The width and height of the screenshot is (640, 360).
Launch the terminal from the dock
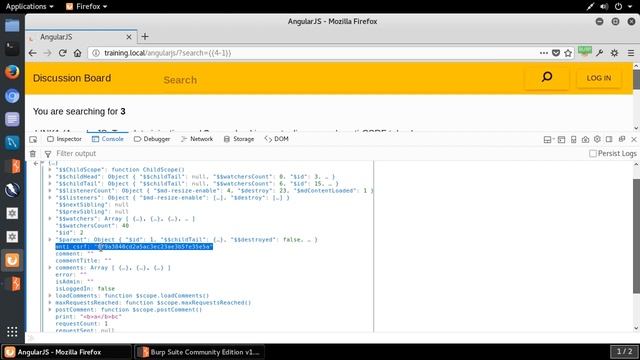(x=12, y=49)
